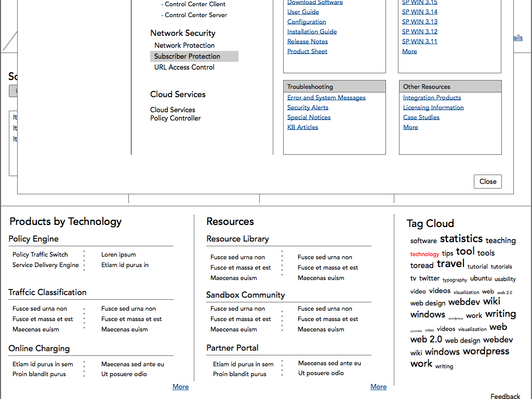
Task: Click the wordpress tag in large text
Action: pos(486,351)
